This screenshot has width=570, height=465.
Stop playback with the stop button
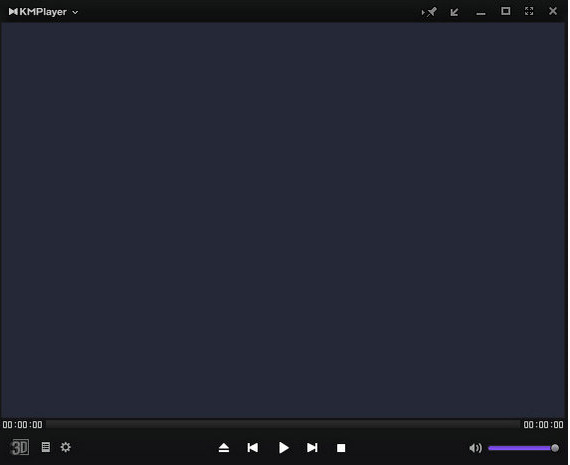341,448
